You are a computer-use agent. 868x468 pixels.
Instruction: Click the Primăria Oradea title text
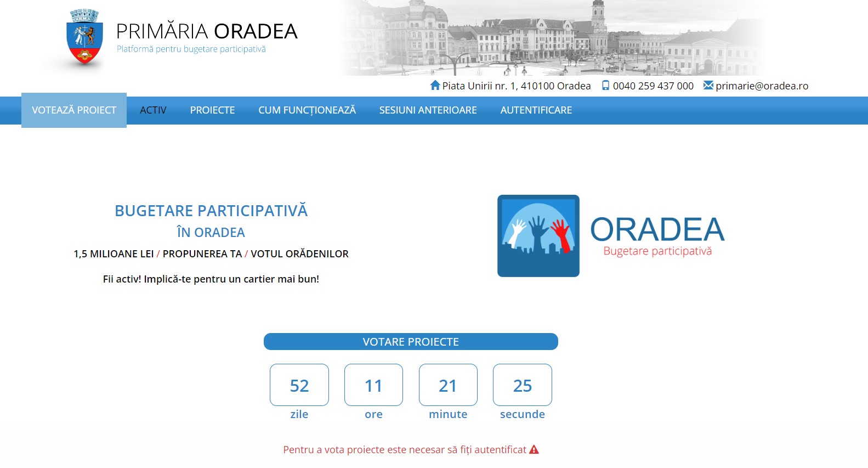click(x=207, y=32)
